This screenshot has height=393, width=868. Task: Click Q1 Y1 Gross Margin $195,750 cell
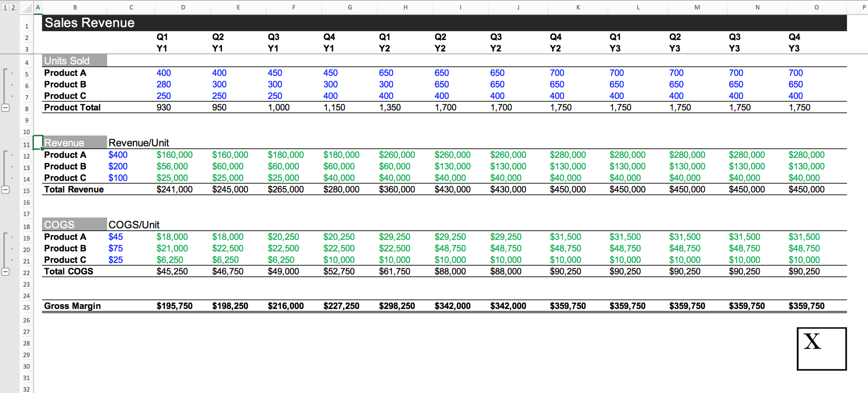click(x=174, y=306)
